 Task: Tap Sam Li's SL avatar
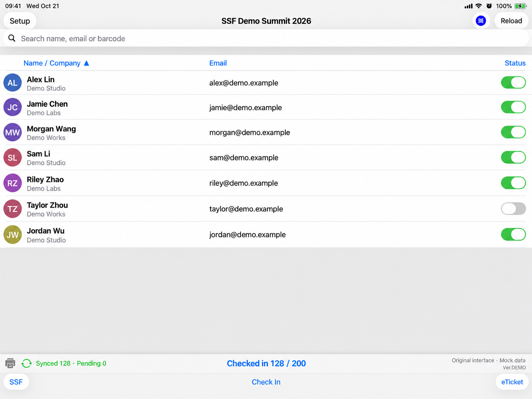coord(12,158)
